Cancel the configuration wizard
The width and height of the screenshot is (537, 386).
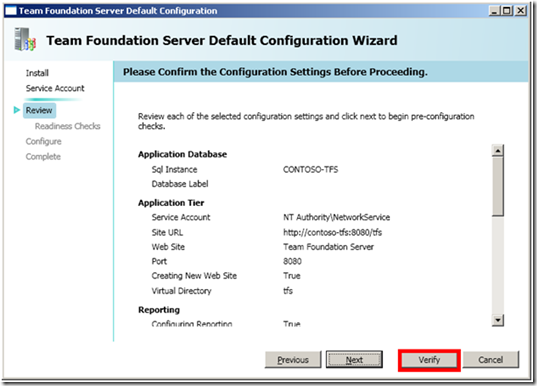click(x=491, y=360)
